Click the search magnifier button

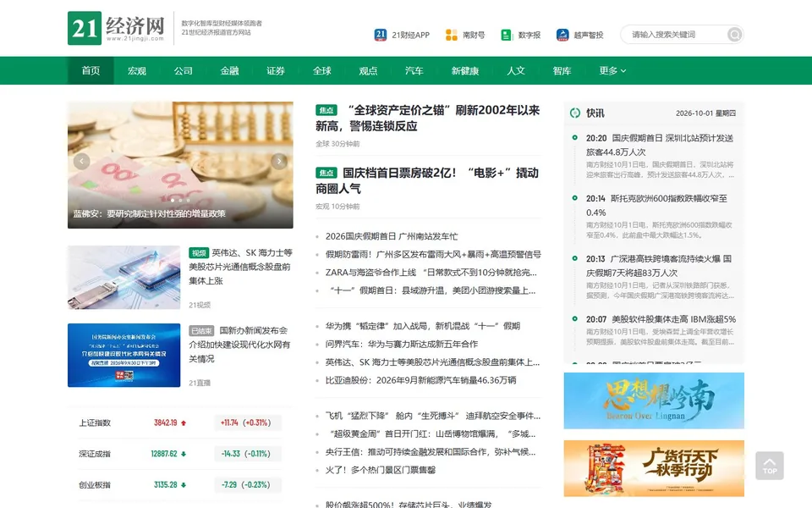click(734, 35)
